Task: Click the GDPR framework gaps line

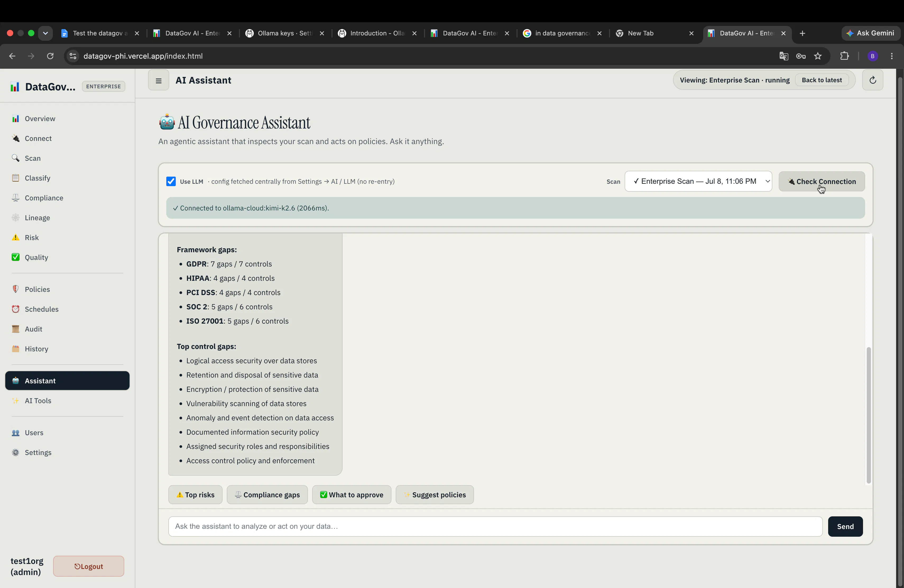Action: point(229,264)
